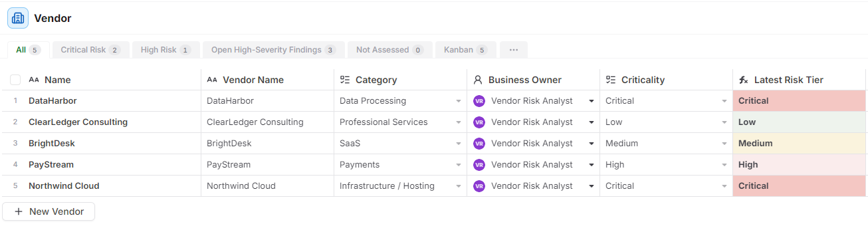868x250 pixels.
Task: Open Business Owner dropdown for BrightDesk row
Action: tap(592, 144)
